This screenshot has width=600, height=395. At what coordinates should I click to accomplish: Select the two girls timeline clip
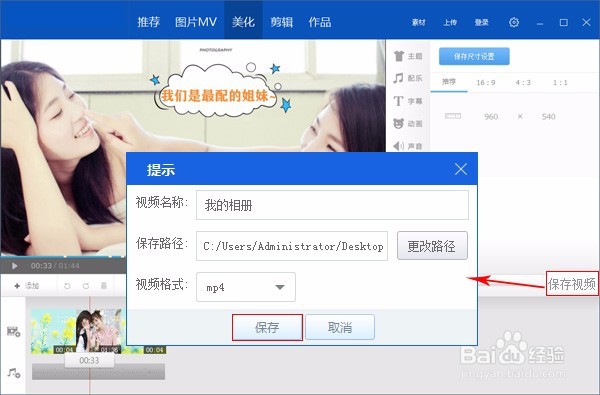tap(98, 331)
